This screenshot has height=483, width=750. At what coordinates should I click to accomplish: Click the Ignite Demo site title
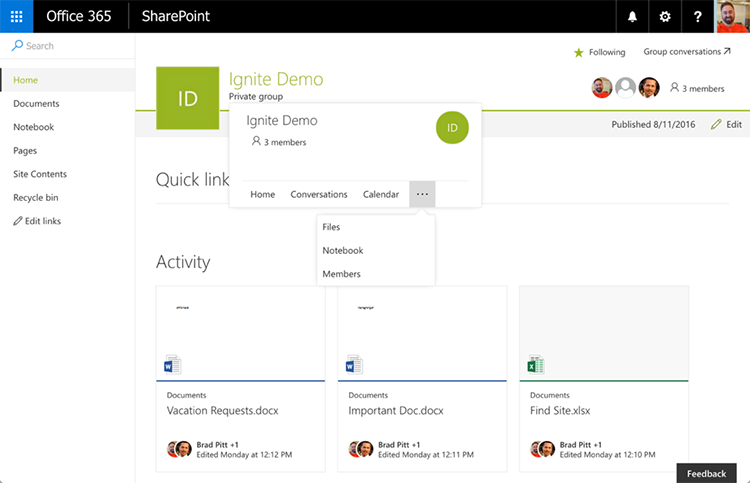click(x=276, y=79)
